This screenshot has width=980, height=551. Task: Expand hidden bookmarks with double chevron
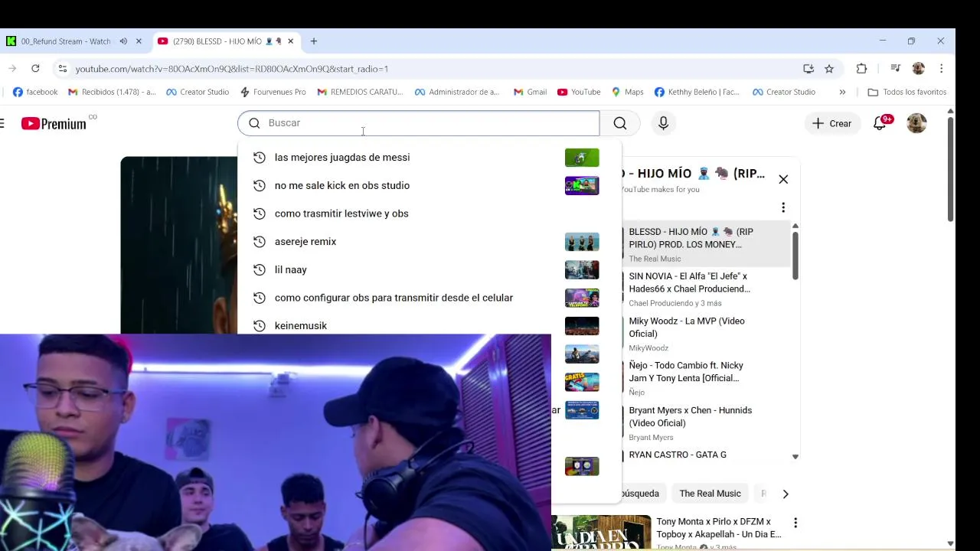(842, 92)
